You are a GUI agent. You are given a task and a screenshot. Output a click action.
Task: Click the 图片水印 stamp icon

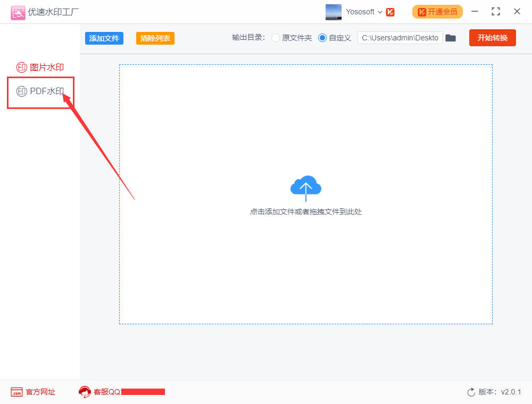tap(22, 68)
